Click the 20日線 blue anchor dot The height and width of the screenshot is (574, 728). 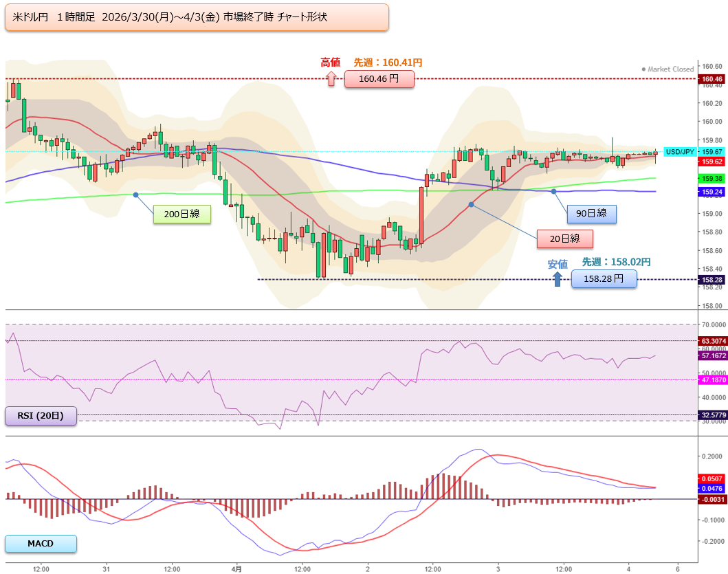click(x=472, y=204)
